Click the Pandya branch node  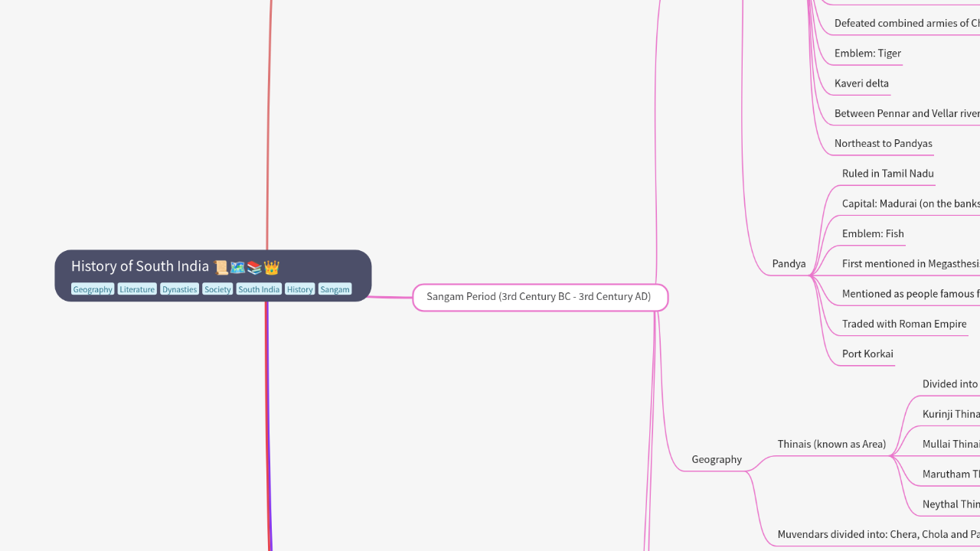[x=789, y=264]
